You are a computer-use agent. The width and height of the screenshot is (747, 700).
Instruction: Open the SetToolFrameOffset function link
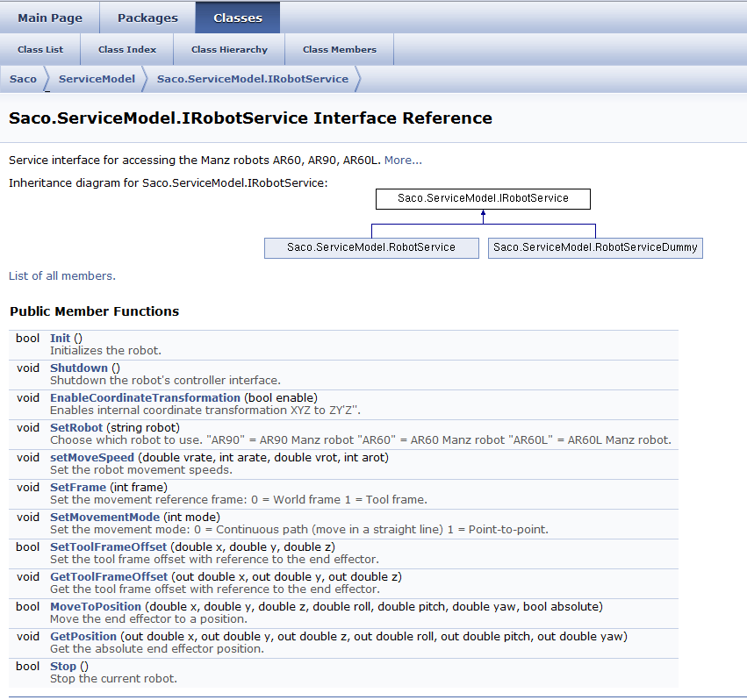109,547
